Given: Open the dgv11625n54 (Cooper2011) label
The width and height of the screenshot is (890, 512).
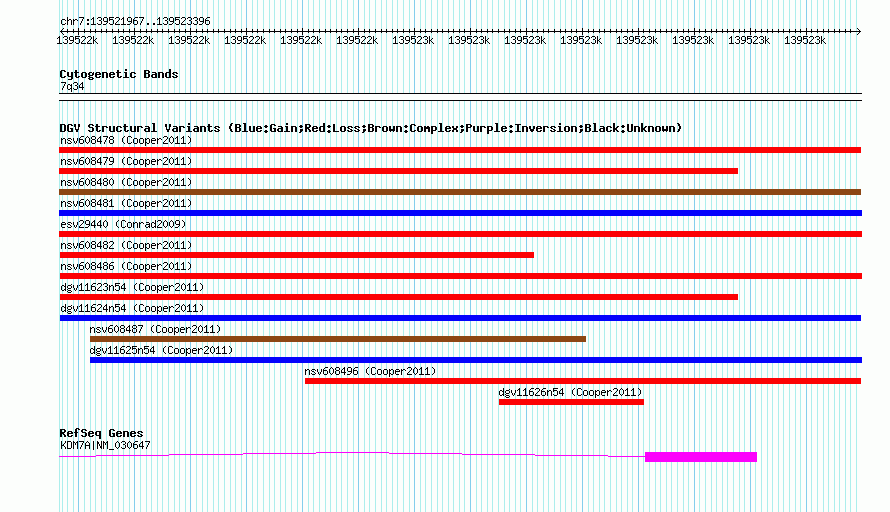Looking at the screenshot, I should click(161, 350).
